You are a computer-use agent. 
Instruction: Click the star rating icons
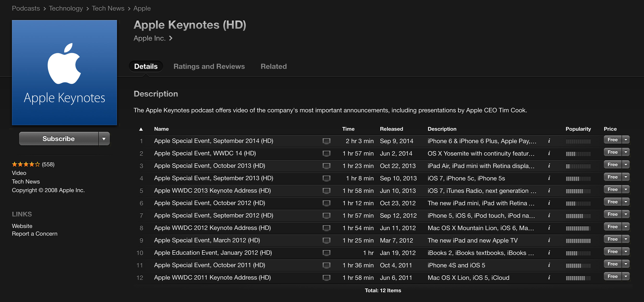point(26,164)
